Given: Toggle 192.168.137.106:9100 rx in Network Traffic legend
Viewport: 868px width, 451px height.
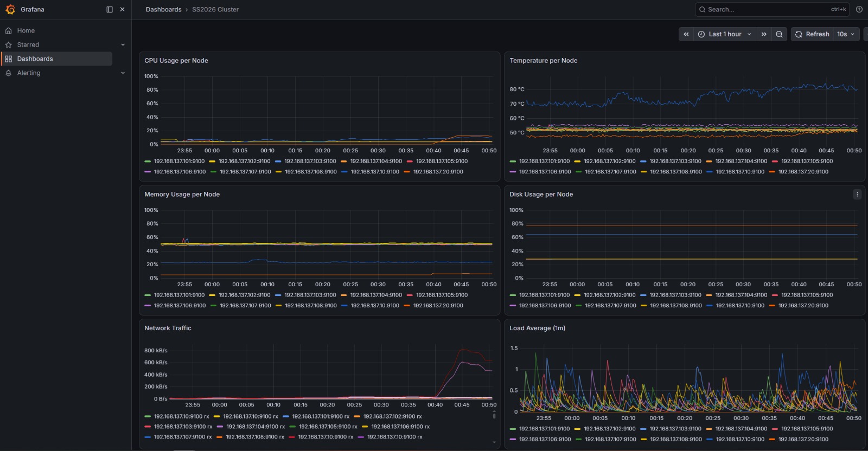Looking at the screenshot, I should pyautogui.click(x=400, y=427).
